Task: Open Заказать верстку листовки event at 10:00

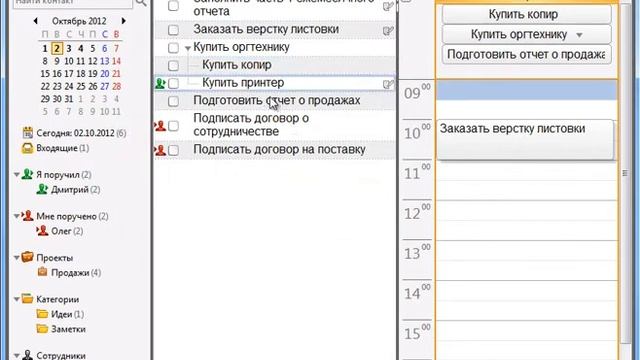Action: [x=525, y=139]
